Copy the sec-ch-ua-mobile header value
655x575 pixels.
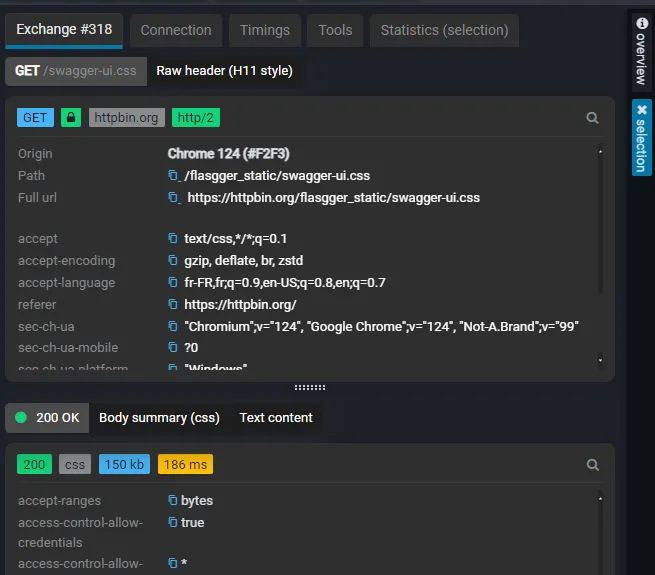[x=173, y=347]
